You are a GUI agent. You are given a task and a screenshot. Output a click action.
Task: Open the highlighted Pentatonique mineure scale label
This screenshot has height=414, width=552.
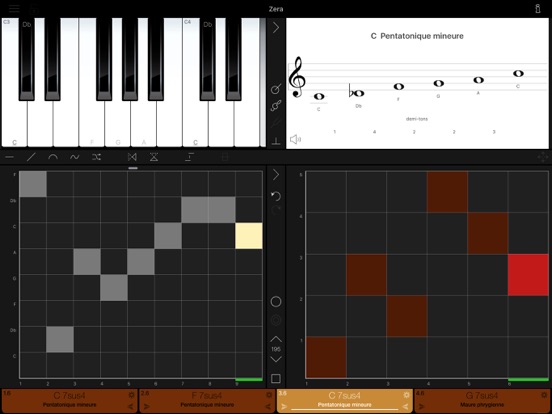pos(345,405)
